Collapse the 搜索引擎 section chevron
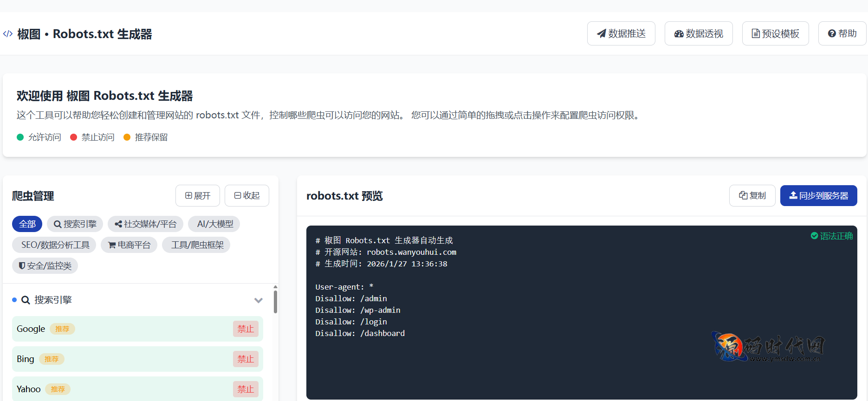 [x=259, y=300]
